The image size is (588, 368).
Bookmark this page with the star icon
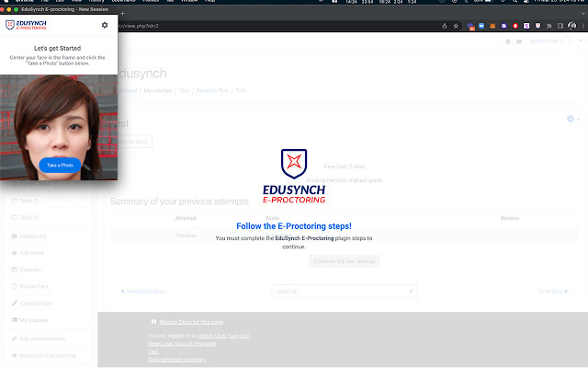(x=456, y=26)
